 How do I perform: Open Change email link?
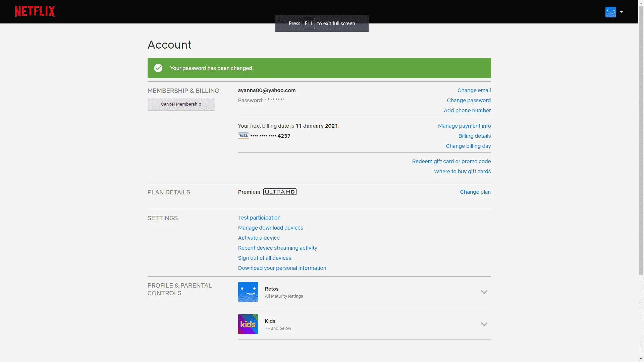click(x=474, y=90)
